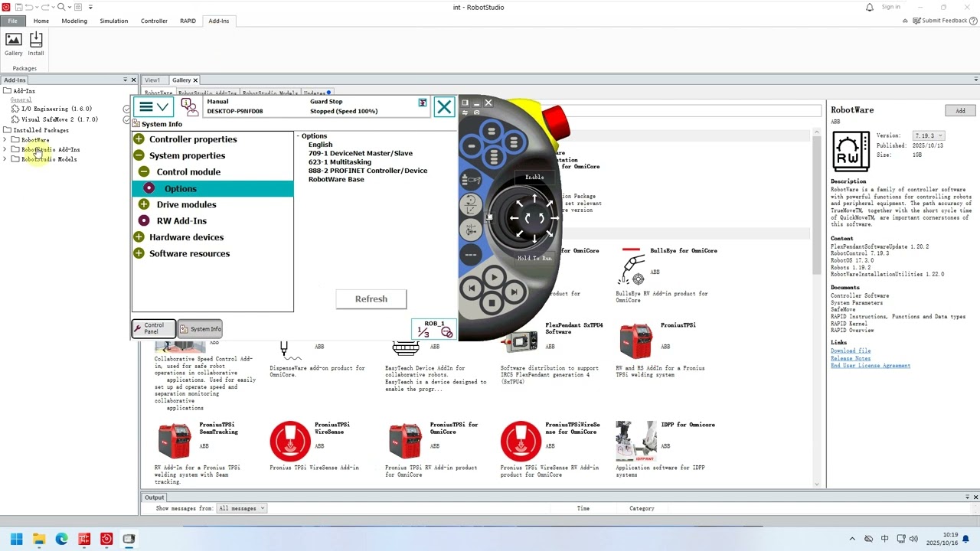Switch to the View1 document tab
980x551 pixels.
pos(152,80)
